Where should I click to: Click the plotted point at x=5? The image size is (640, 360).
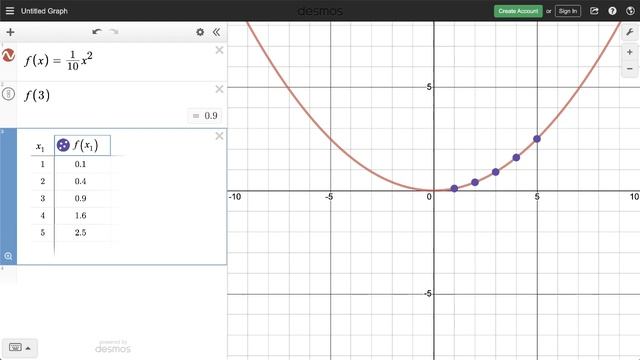pos(537,139)
